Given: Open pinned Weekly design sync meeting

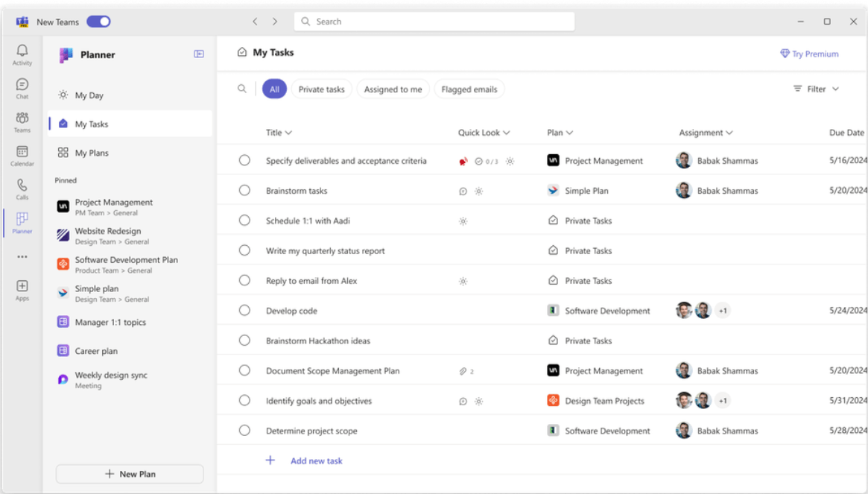Looking at the screenshot, I should click(x=130, y=380).
